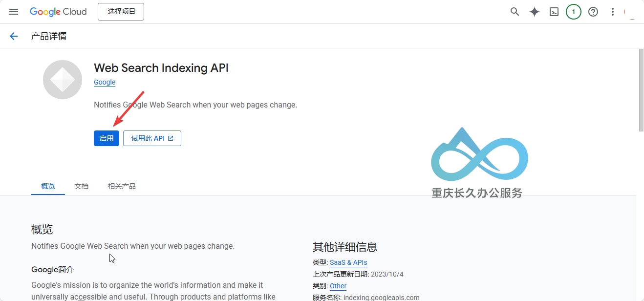Open the help question mark icon
Viewport: 644px width, 301px height.
(x=593, y=12)
